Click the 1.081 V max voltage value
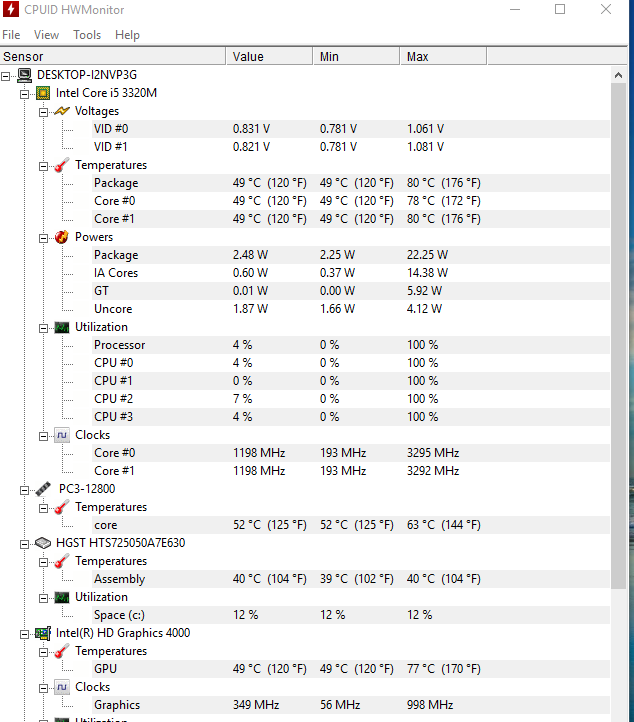The width and height of the screenshot is (634, 722). pyautogui.click(x=425, y=147)
